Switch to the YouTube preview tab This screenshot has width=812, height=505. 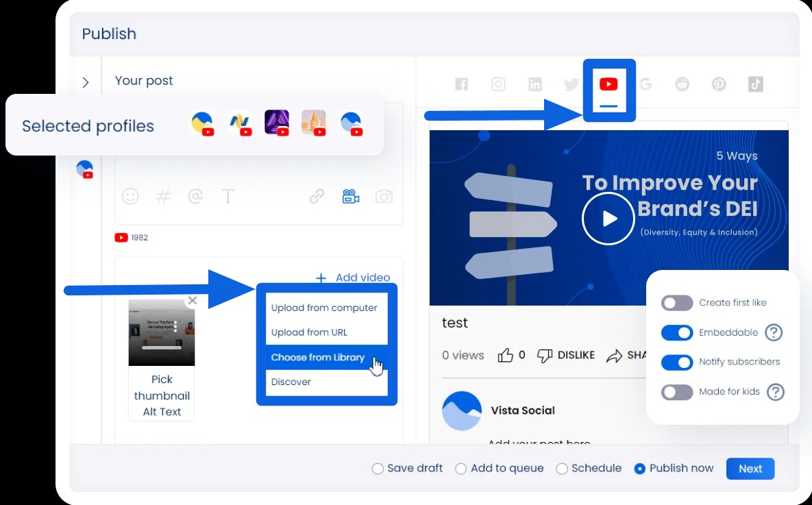[x=608, y=84]
